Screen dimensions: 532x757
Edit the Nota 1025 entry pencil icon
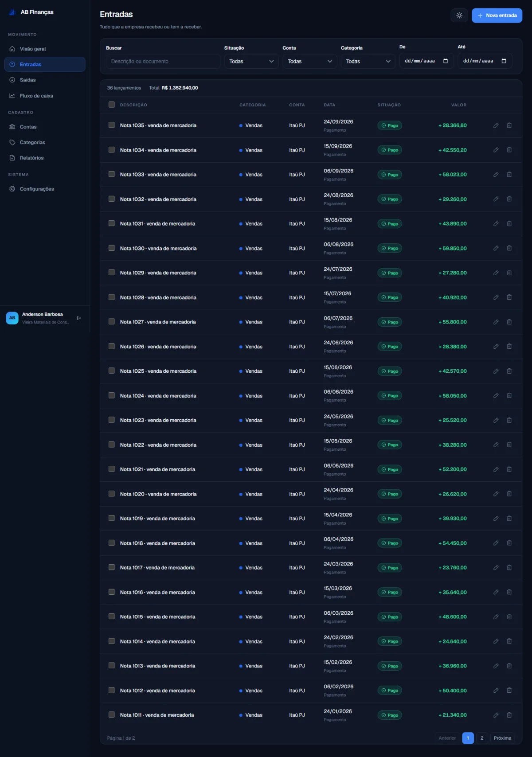pos(496,371)
